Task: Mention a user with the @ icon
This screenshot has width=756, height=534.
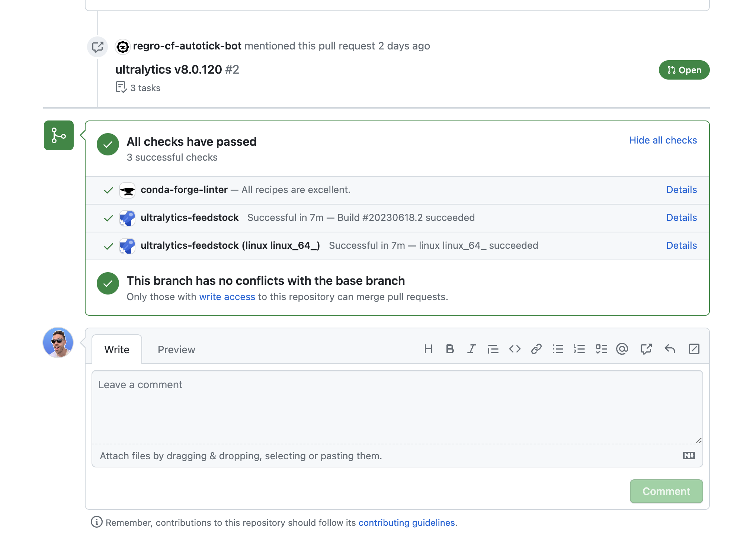Action: (622, 349)
